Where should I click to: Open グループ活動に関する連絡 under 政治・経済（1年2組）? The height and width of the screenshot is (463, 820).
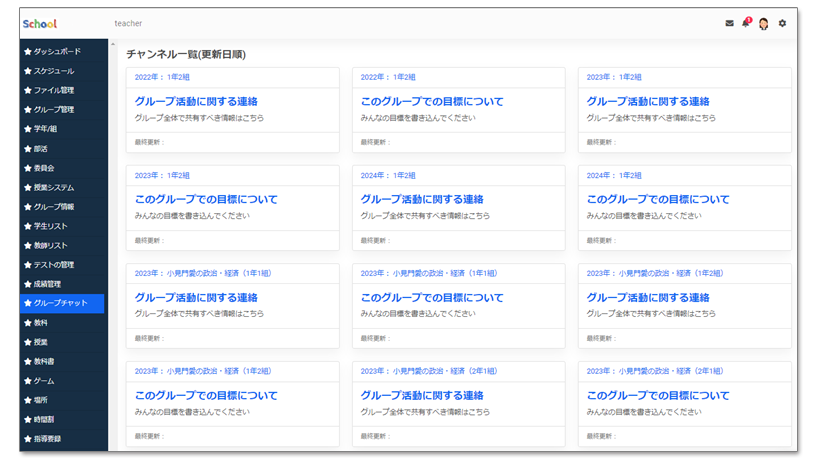click(648, 298)
